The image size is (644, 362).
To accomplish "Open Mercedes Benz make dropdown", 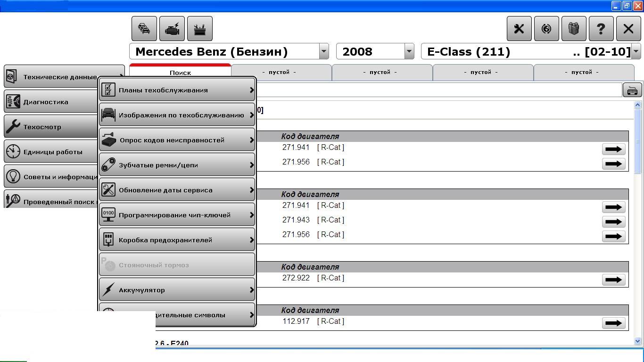I will pyautogui.click(x=323, y=51).
